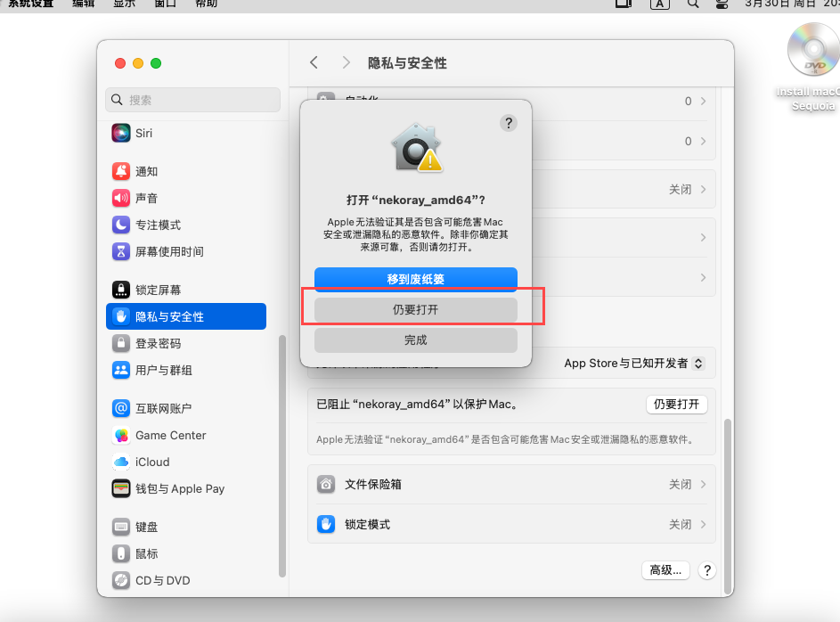Image resolution: width=840 pixels, height=622 pixels.
Task: Open Install macOS Sequoia DVD on desktop
Action: pyautogui.click(x=812, y=67)
